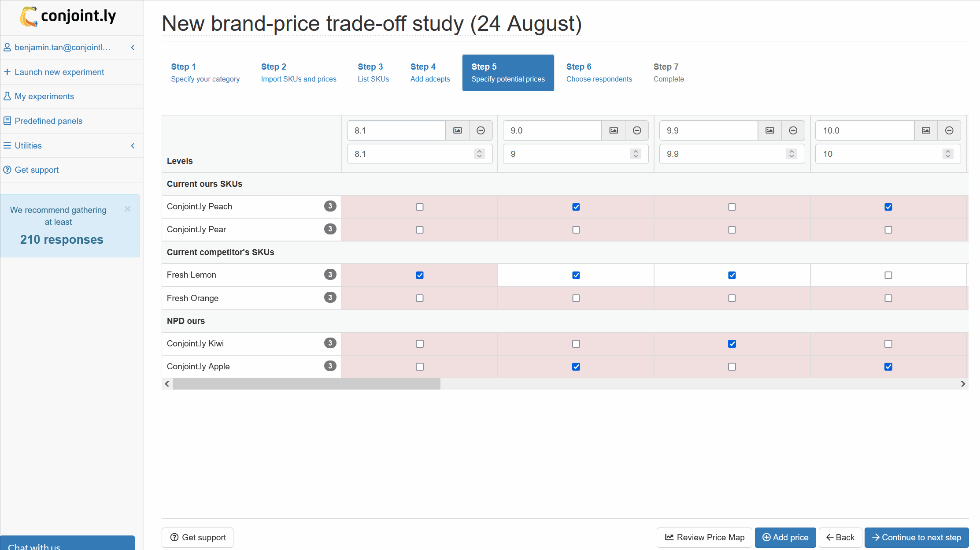Click the numeric stepper for value 10
The height and width of the screenshot is (550, 980).
(948, 154)
